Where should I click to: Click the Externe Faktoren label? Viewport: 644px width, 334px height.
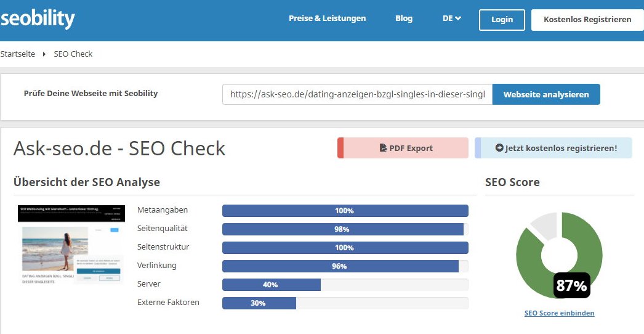(x=168, y=303)
